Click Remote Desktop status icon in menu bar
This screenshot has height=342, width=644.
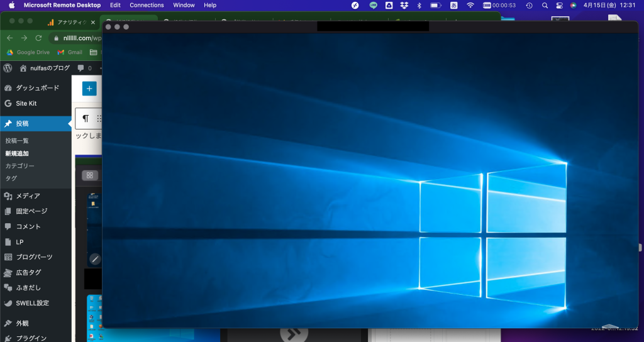coord(355,5)
